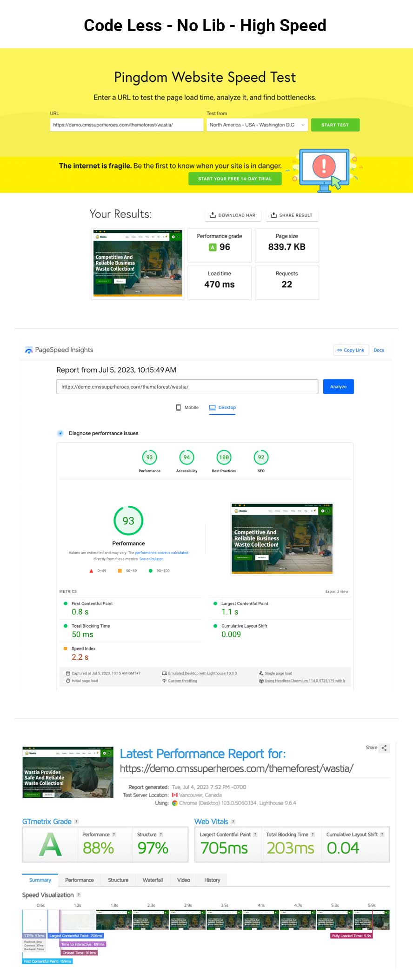Click START YOUR FREE 14-DAY TRIAL button
Viewport: 413px width, 980px height.
[x=235, y=179]
